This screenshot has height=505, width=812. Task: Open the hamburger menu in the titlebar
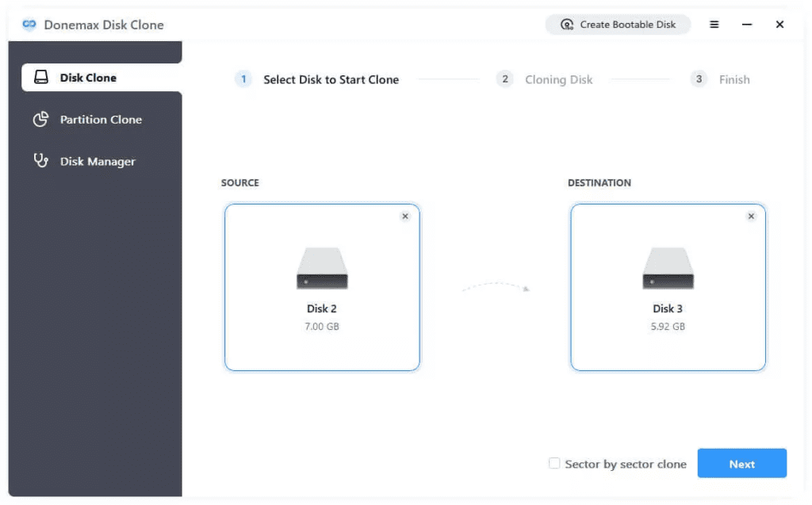[x=714, y=25]
